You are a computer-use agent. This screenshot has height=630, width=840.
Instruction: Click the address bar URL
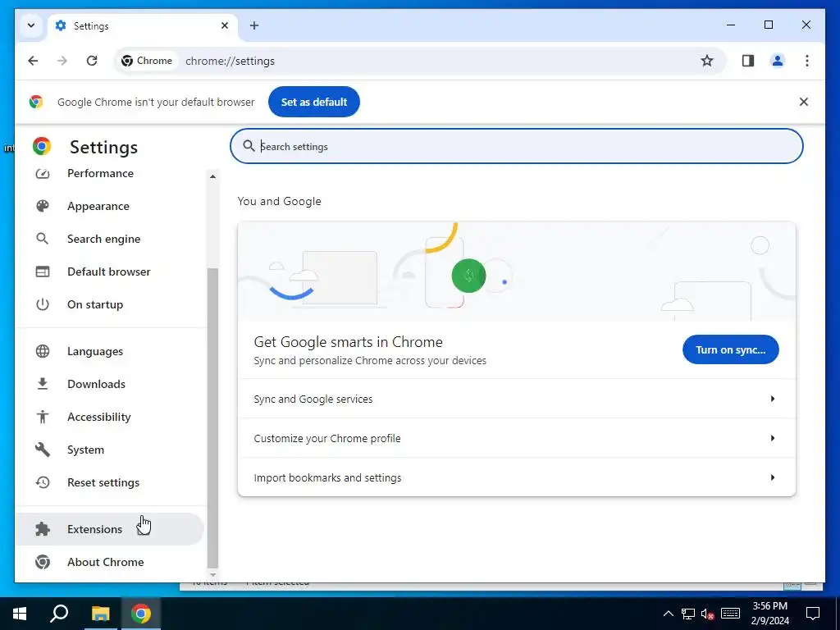(x=230, y=61)
